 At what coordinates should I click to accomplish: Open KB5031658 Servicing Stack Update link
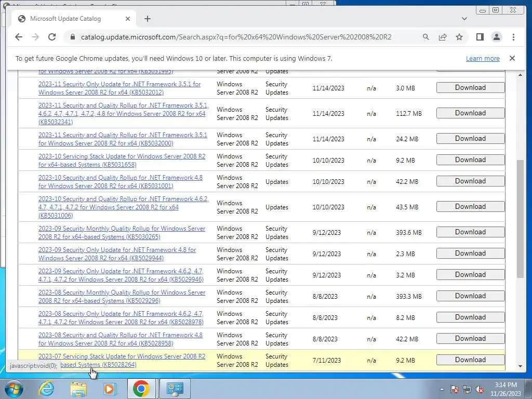click(122, 161)
